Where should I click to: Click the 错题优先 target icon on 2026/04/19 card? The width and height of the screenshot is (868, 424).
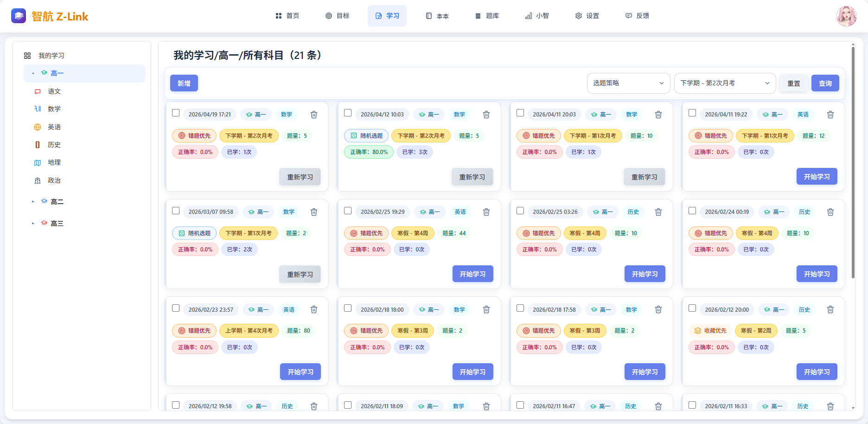pos(182,136)
